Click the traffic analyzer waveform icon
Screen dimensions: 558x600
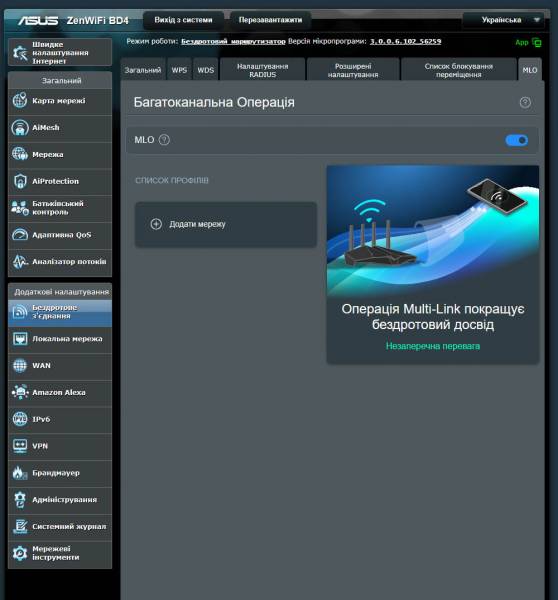coord(20,262)
